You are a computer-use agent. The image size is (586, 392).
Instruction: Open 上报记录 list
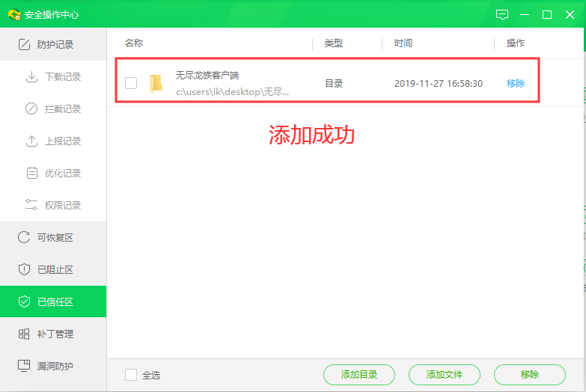[53, 141]
